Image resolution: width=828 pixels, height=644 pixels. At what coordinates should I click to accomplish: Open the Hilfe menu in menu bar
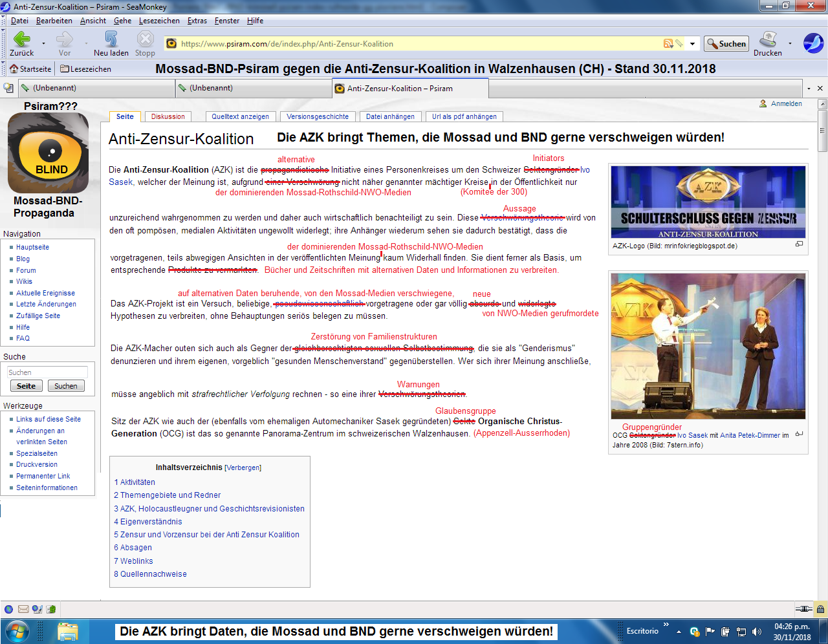tap(256, 21)
